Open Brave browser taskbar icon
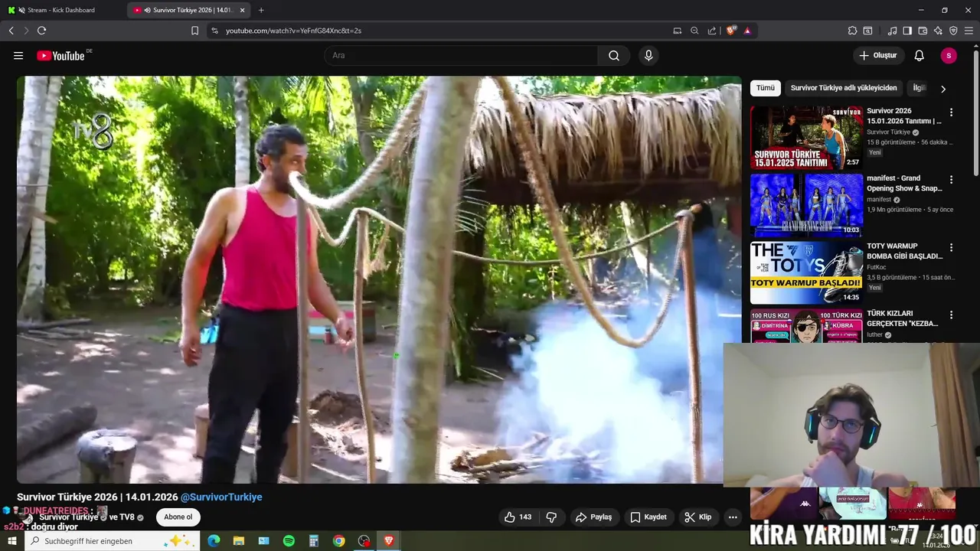The width and height of the screenshot is (980, 551). pyautogui.click(x=388, y=541)
